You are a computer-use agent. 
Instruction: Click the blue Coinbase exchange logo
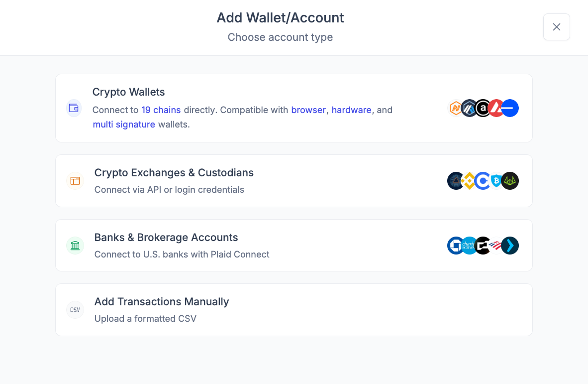tap(482, 181)
